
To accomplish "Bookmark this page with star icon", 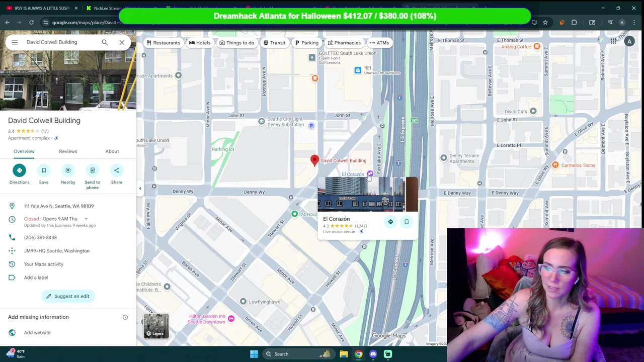I will point(545,22).
